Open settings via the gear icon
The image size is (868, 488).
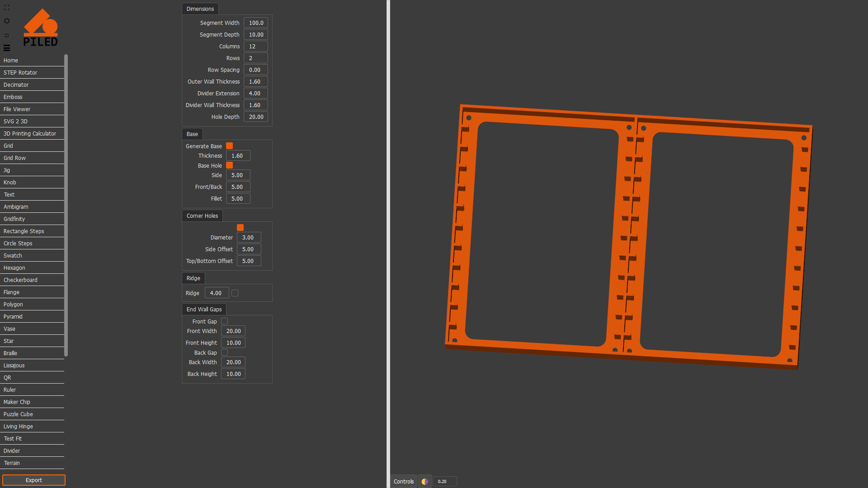[x=7, y=21]
